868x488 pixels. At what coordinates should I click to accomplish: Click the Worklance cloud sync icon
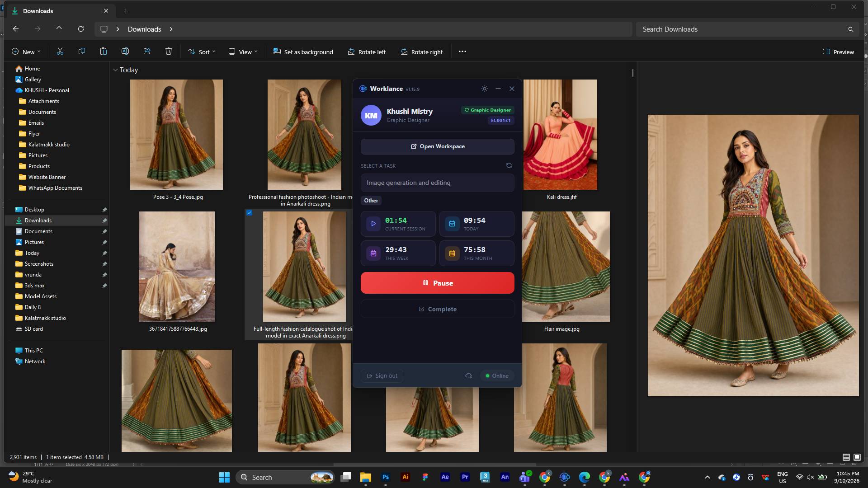(469, 375)
